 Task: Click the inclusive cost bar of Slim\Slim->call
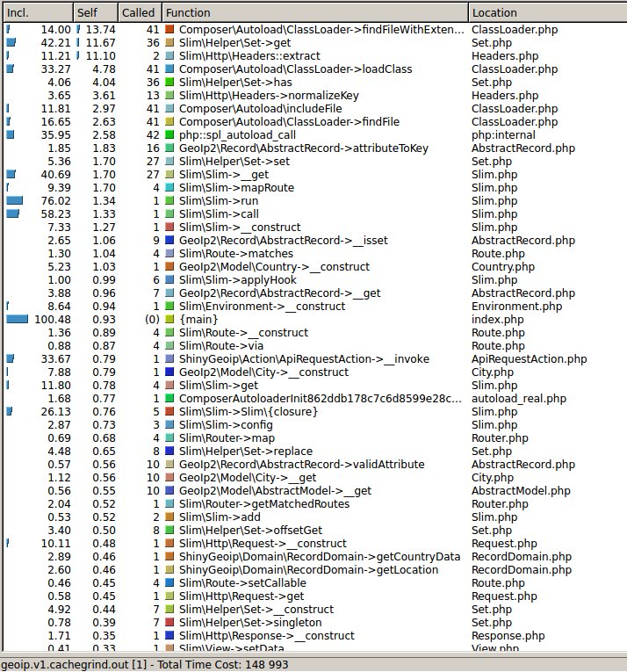click(x=13, y=213)
